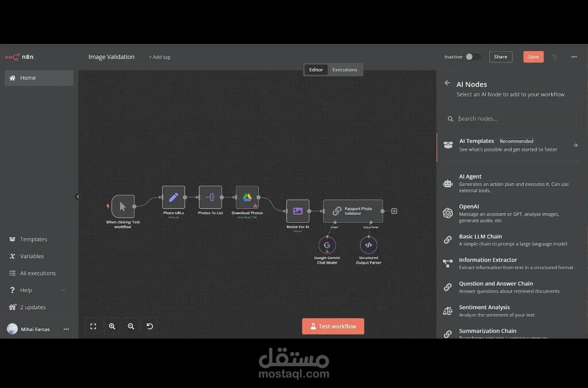Click the Recommended badge
Screen dimensions: 588x388
pos(516,141)
